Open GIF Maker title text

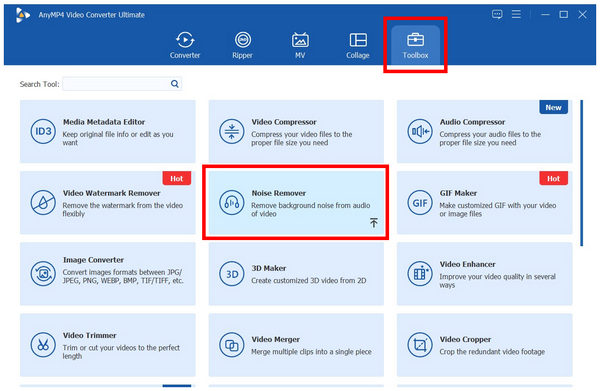458,193
